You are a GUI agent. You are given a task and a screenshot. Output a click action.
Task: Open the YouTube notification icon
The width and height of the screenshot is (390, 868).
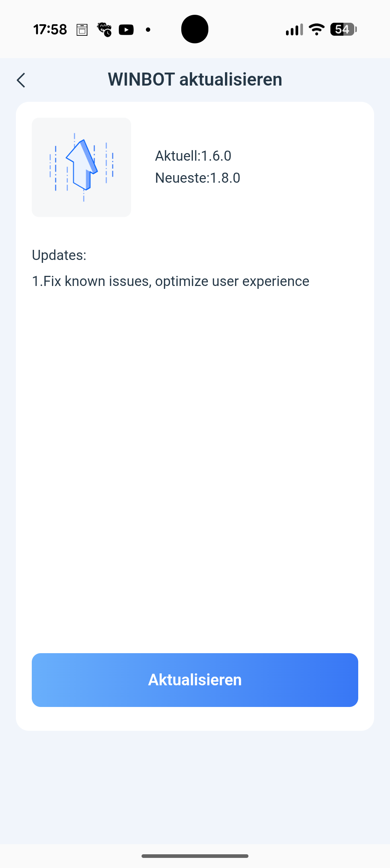[x=126, y=30]
